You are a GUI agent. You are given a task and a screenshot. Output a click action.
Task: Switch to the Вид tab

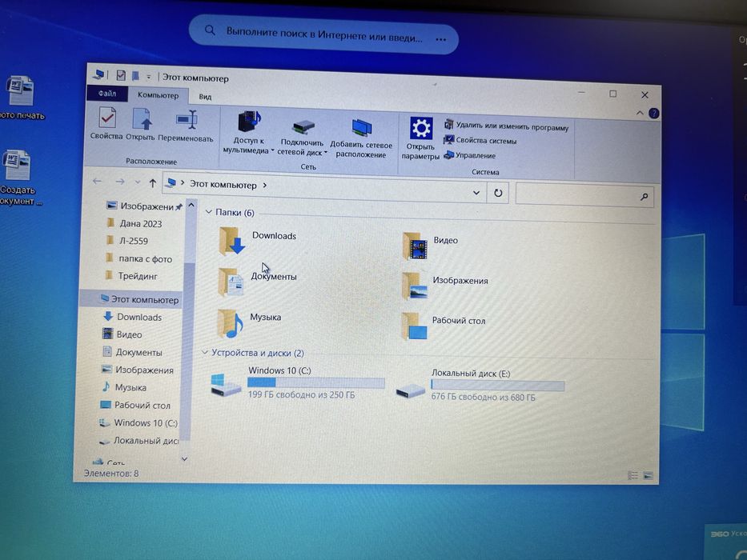(x=205, y=97)
